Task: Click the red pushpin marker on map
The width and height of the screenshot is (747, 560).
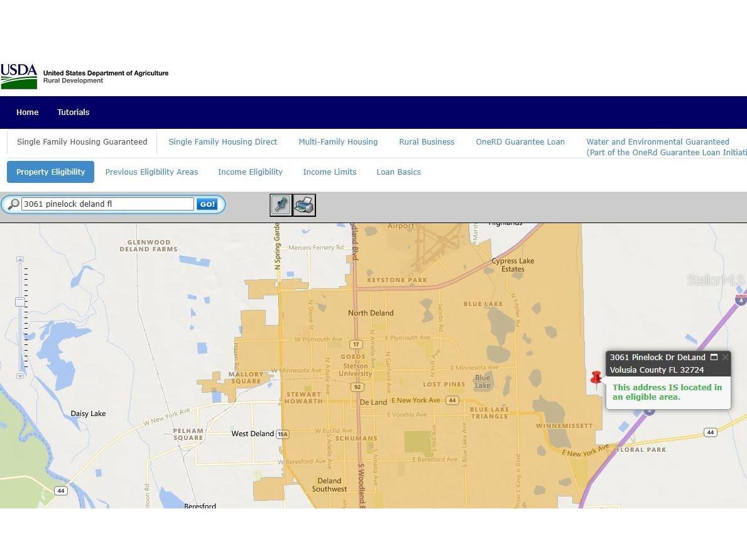Action: (x=596, y=378)
